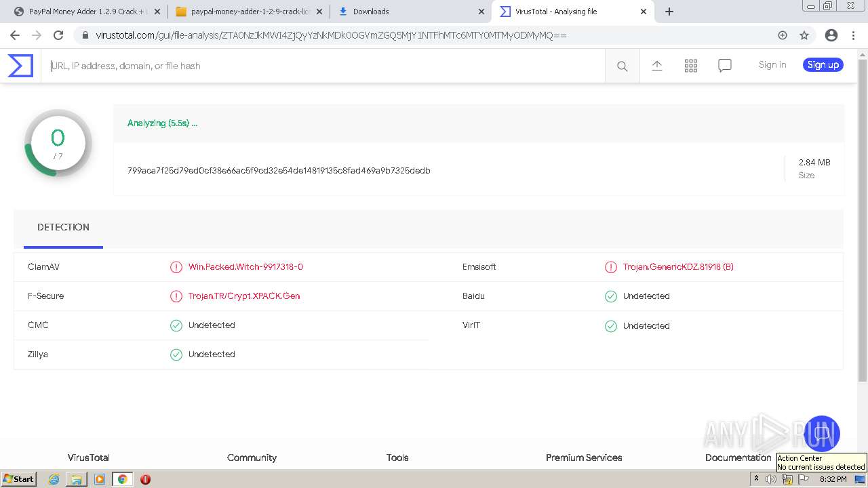Screen dimensions: 868x488
Task: Close the Downloads tab
Action: [x=481, y=12]
